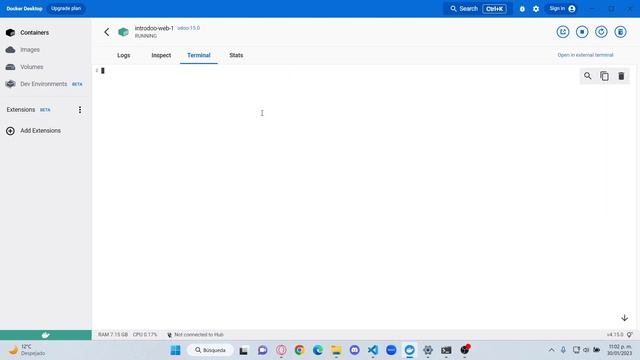Open Docker Desktop settings gear

coord(536,9)
